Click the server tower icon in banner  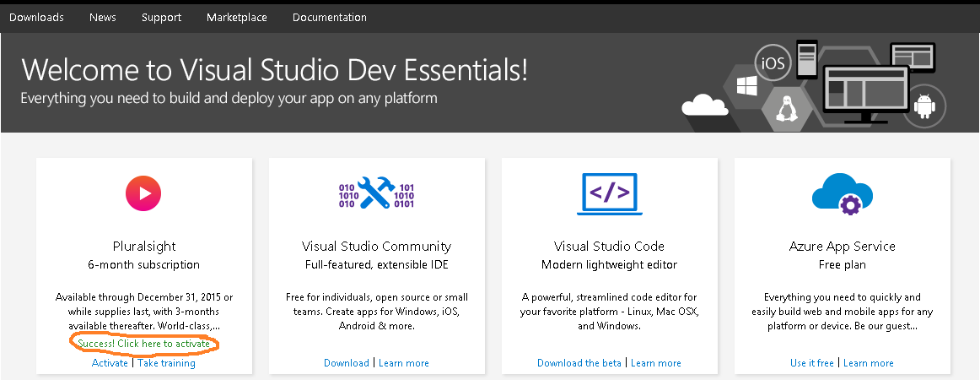pyautogui.click(x=807, y=58)
